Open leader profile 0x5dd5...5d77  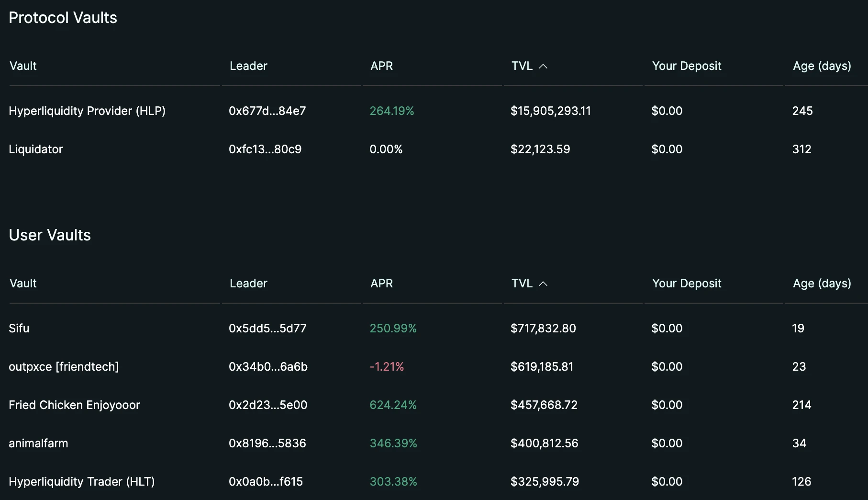pos(267,328)
